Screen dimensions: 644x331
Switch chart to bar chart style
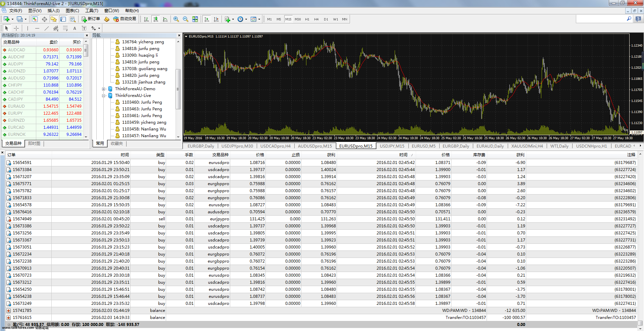coord(146,19)
